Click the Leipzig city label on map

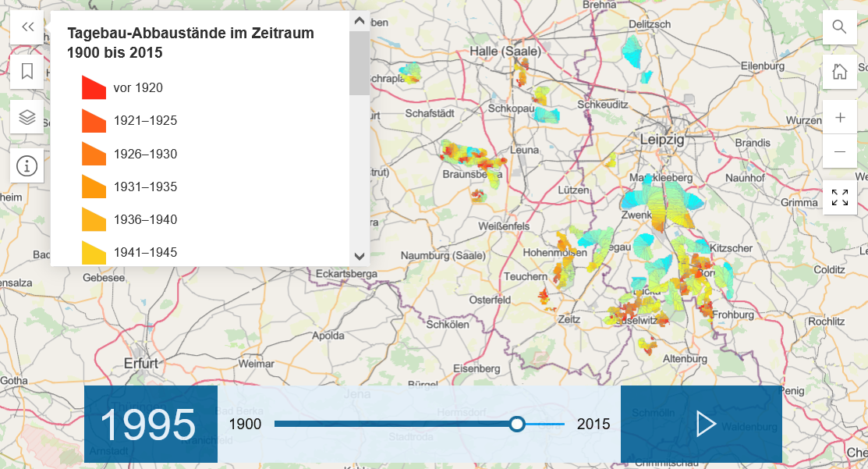tap(662, 139)
